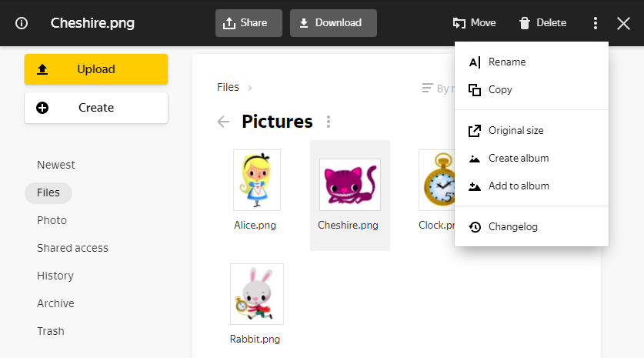Select the Clock pocket watch thumbnail

coord(437,180)
